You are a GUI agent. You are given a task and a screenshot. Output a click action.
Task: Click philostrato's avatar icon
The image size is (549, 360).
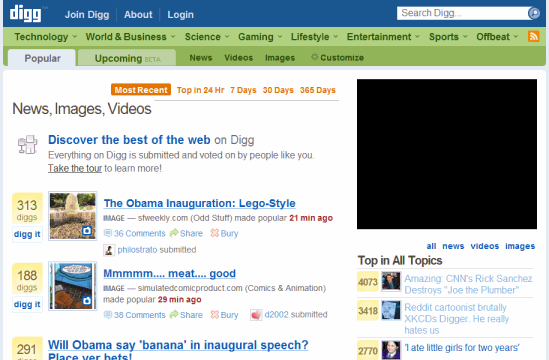point(109,250)
